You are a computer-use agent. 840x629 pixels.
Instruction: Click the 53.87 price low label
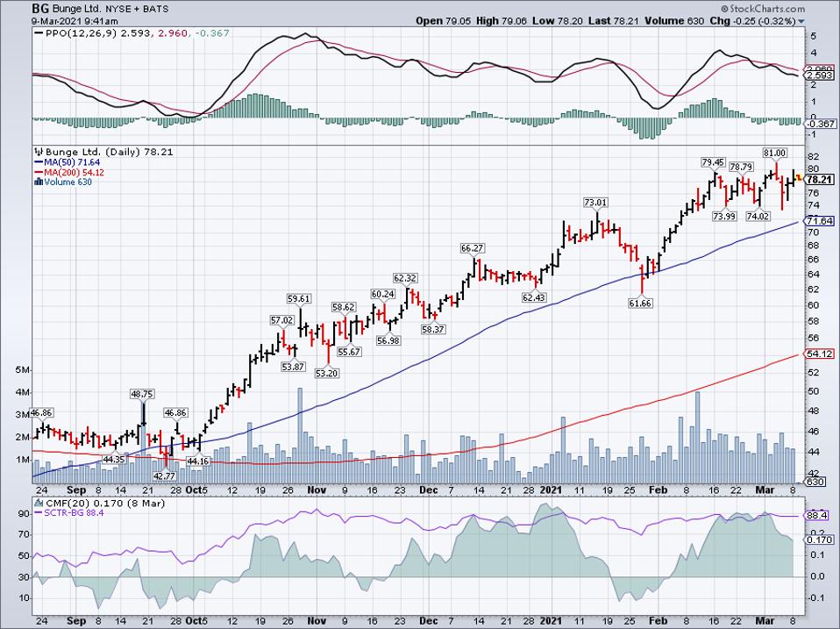293,367
